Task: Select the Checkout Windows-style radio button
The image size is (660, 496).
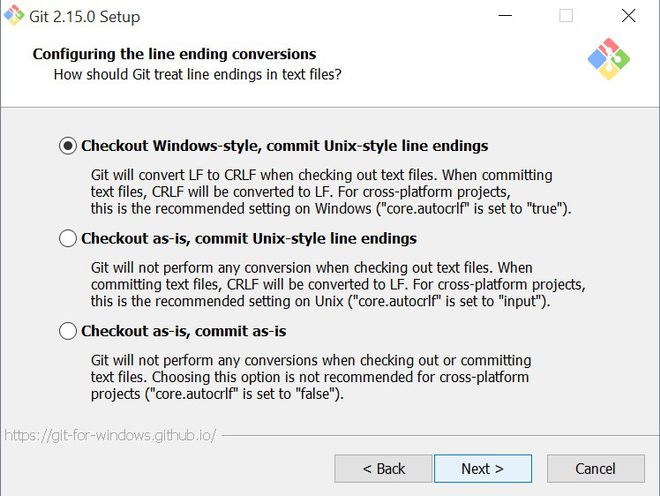Action: [68, 146]
